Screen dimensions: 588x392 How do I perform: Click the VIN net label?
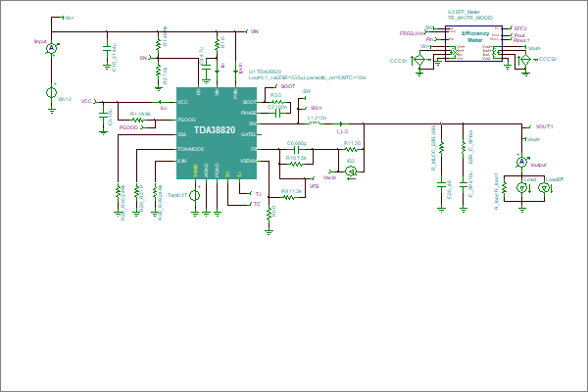click(255, 32)
